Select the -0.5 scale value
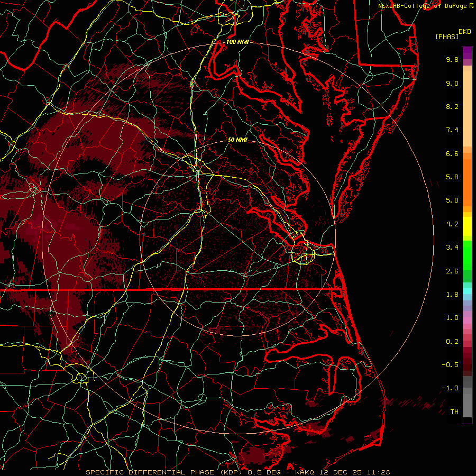Image resolution: width=476 pixels, height=476 pixels. tap(450, 365)
